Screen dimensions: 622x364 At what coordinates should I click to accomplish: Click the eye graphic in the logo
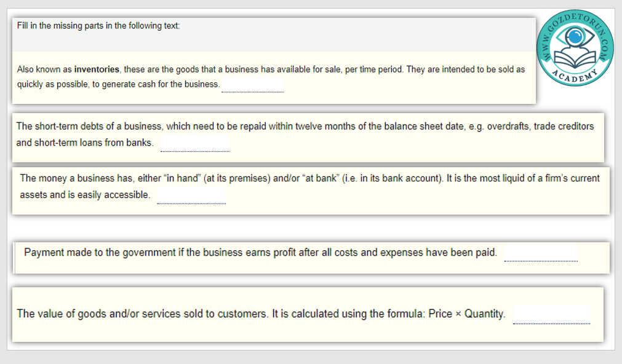tap(575, 38)
